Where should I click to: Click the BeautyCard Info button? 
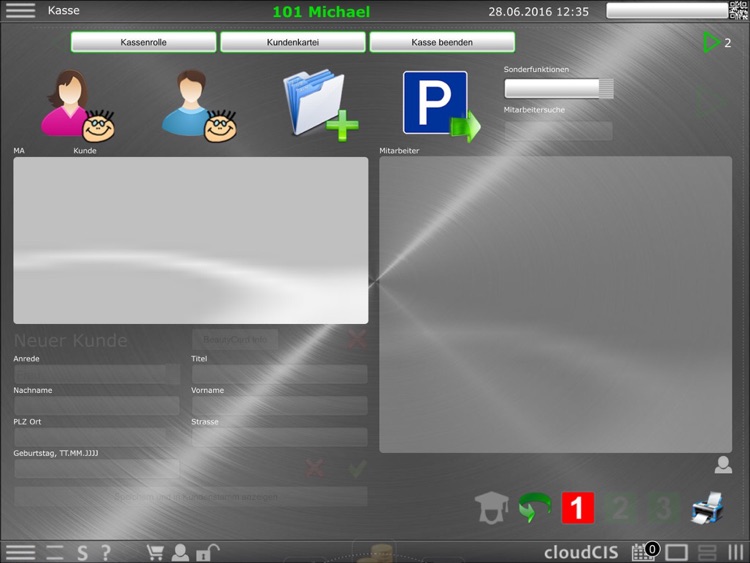pyautogui.click(x=235, y=340)
